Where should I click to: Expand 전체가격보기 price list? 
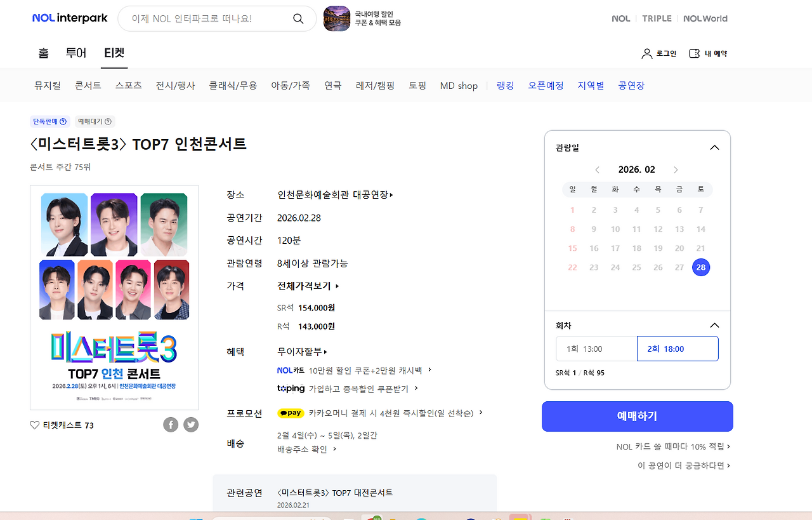point(308,286)
